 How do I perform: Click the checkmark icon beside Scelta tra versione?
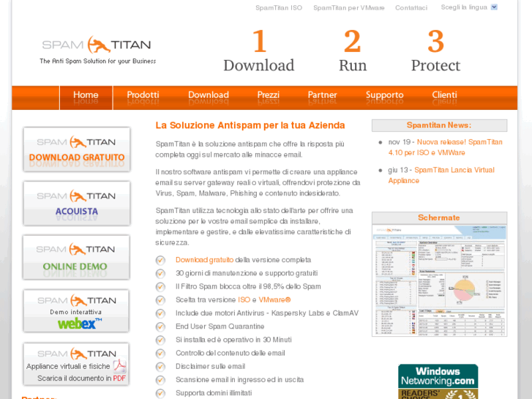[x=160, y=300]
